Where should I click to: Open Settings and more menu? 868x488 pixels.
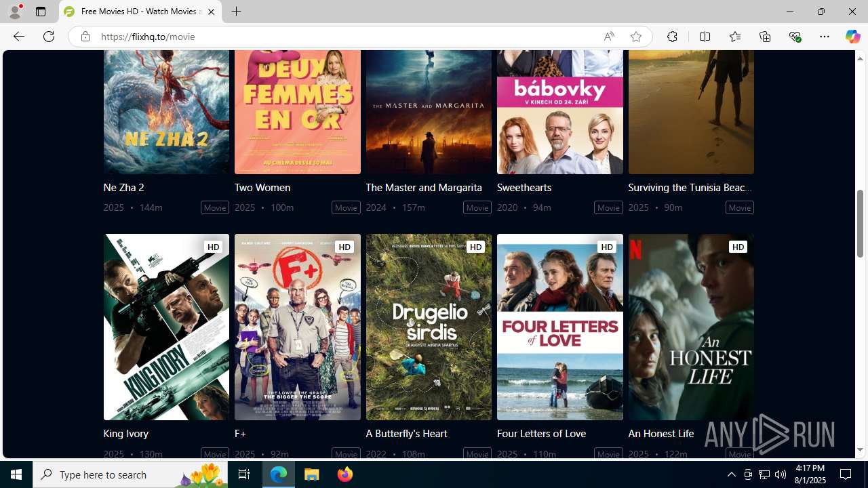pyautogui.click(x=825, y=37)
